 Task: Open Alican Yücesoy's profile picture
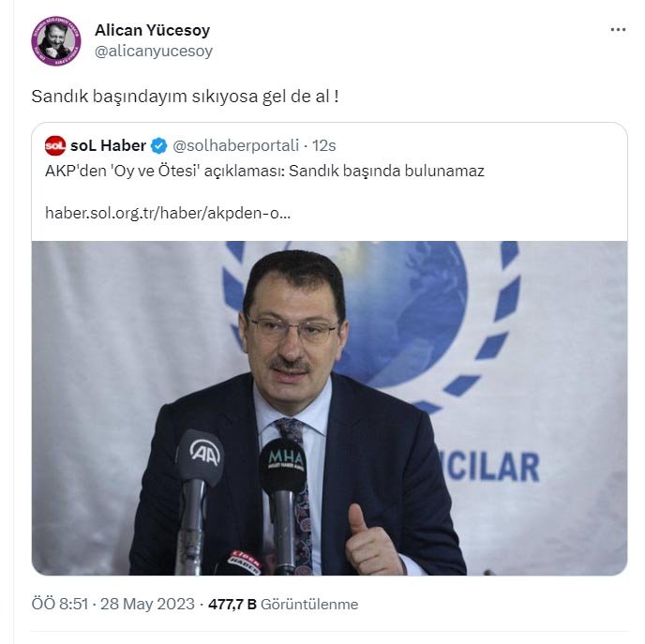[56, 41]
